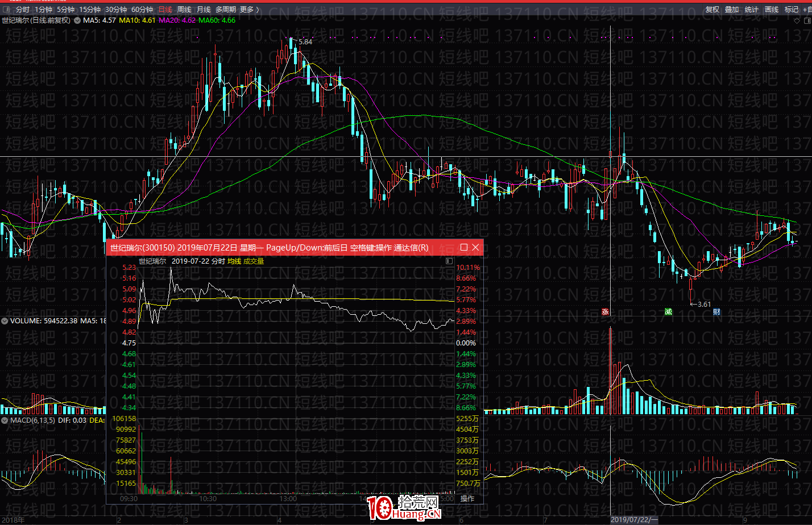Select the 1分钟 period tab
812x525 pixels.
(43, 10)
